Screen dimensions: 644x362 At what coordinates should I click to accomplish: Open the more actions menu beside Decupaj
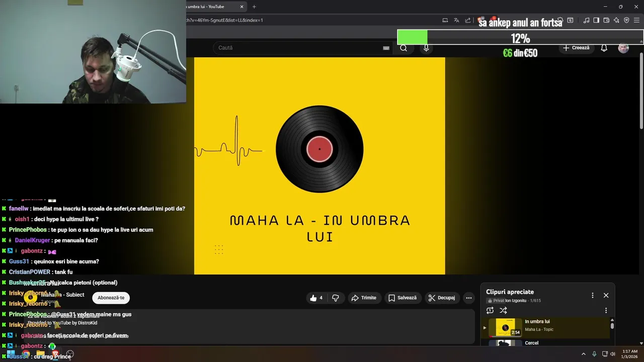tap(469, 298)
